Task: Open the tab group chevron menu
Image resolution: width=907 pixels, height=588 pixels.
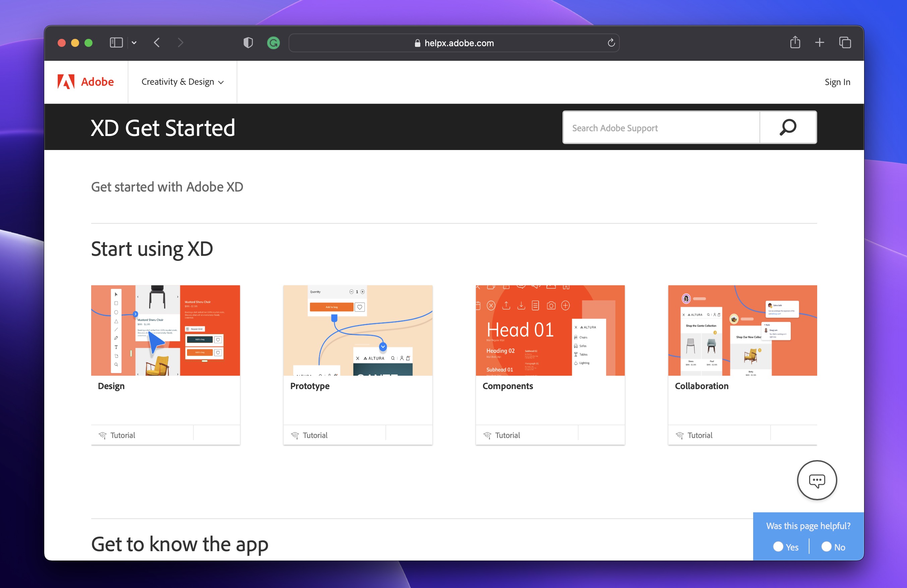Action: pos(134,43)
